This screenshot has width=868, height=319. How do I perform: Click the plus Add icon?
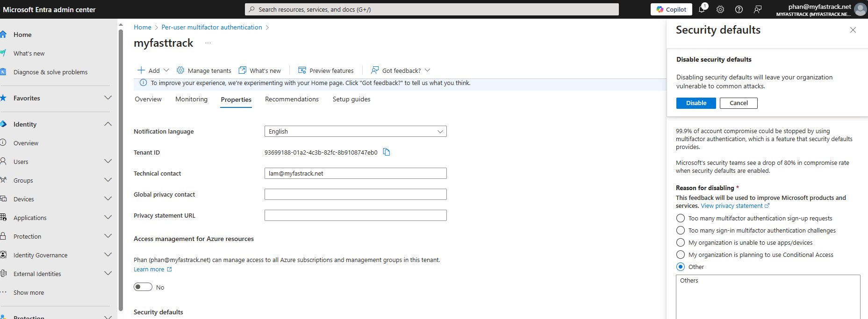pos(141,70)
